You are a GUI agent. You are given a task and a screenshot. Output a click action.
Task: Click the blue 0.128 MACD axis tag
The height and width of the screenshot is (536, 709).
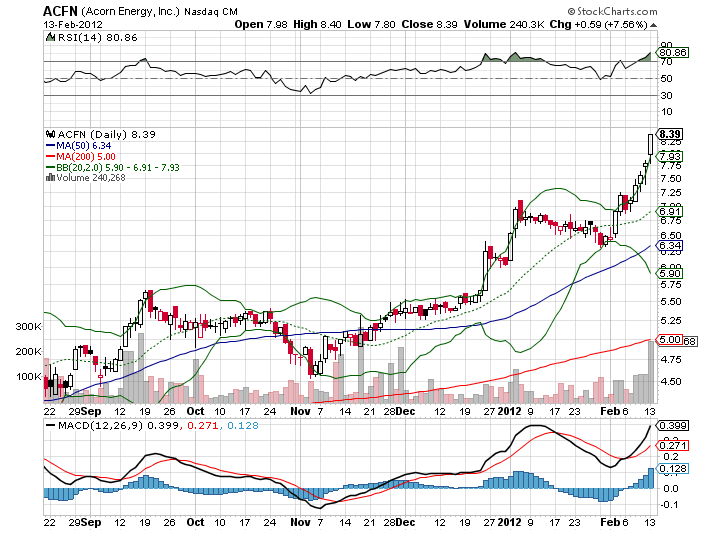673,469
